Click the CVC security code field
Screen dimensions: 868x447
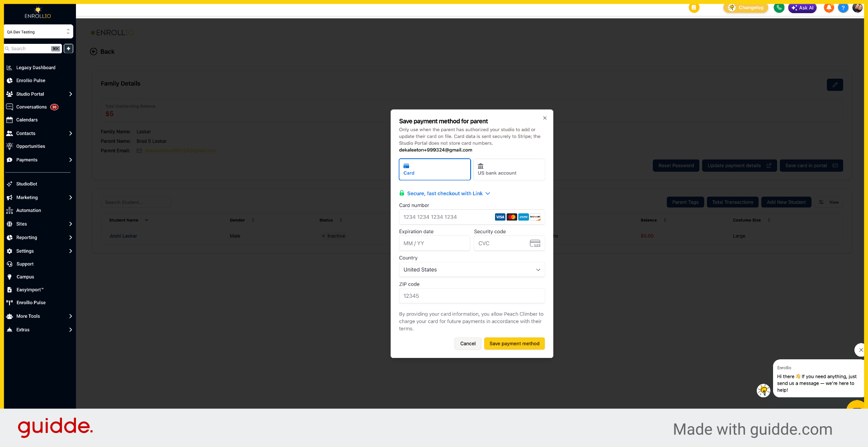[509, 243]
